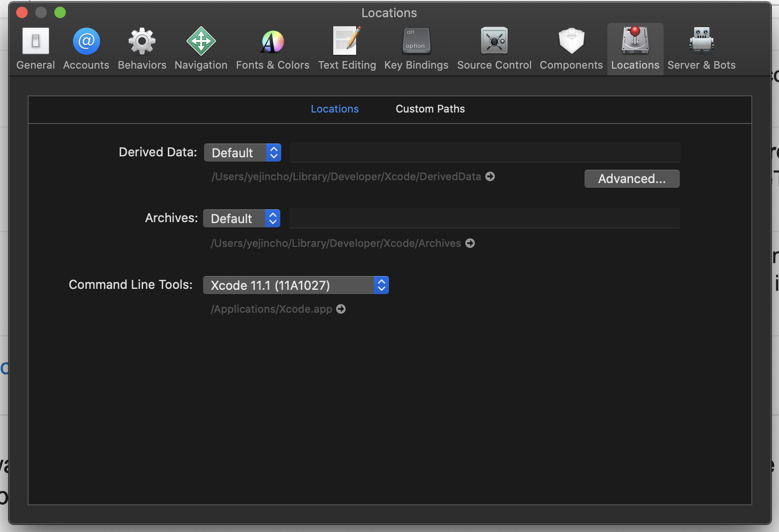Click the Archives folder path text
The image size is (779, 532).
click(x=336, y=243)
